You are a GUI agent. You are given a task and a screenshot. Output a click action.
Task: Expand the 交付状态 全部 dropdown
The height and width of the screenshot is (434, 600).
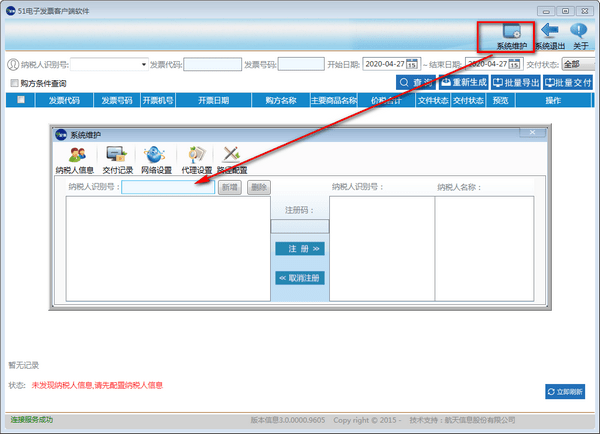coord(578,64)
